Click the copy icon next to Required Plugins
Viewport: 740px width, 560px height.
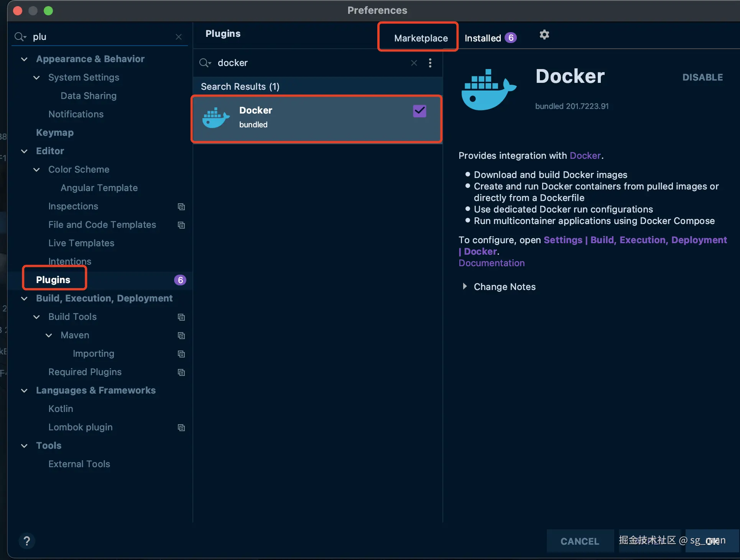coord(181,372)
